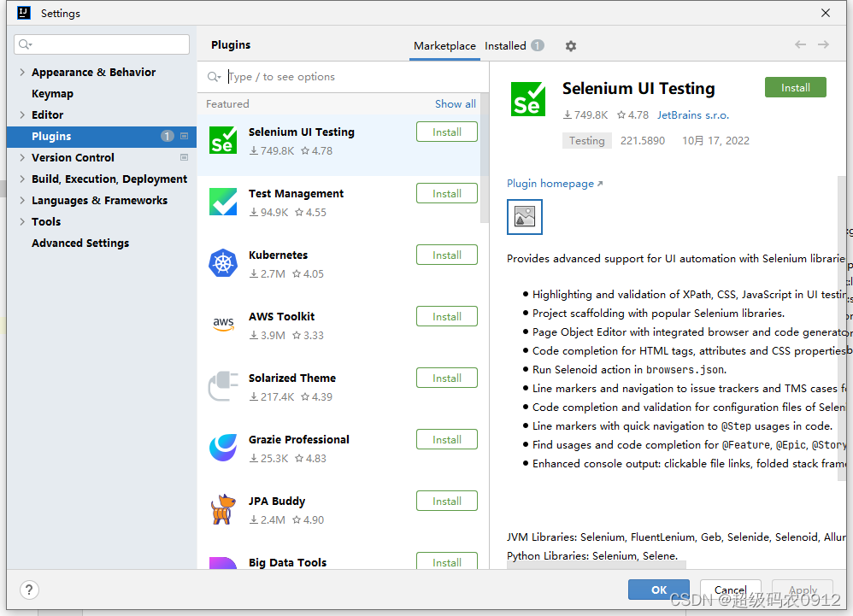Expand Languages & Frameworks section

(22, 200)
